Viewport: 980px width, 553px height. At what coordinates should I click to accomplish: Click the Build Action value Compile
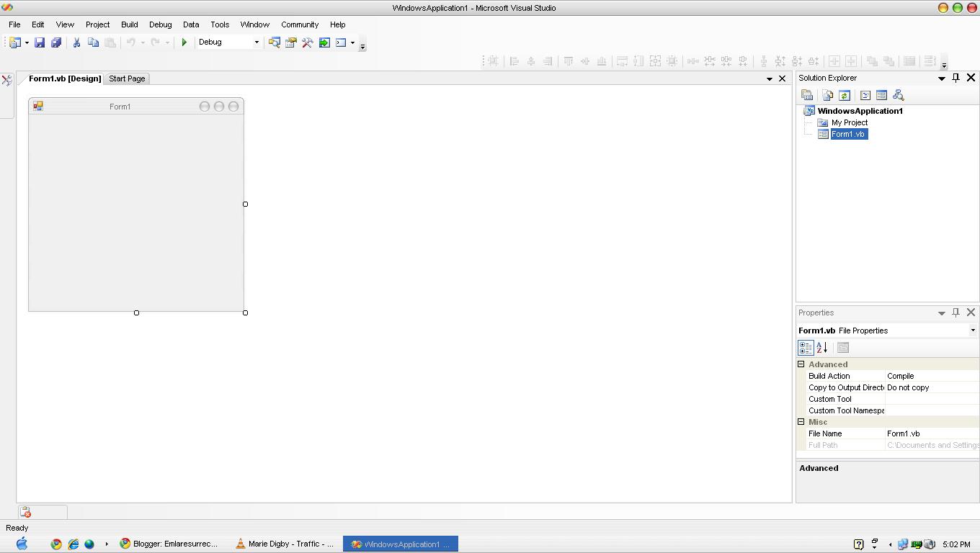click(x=932, y=376)
